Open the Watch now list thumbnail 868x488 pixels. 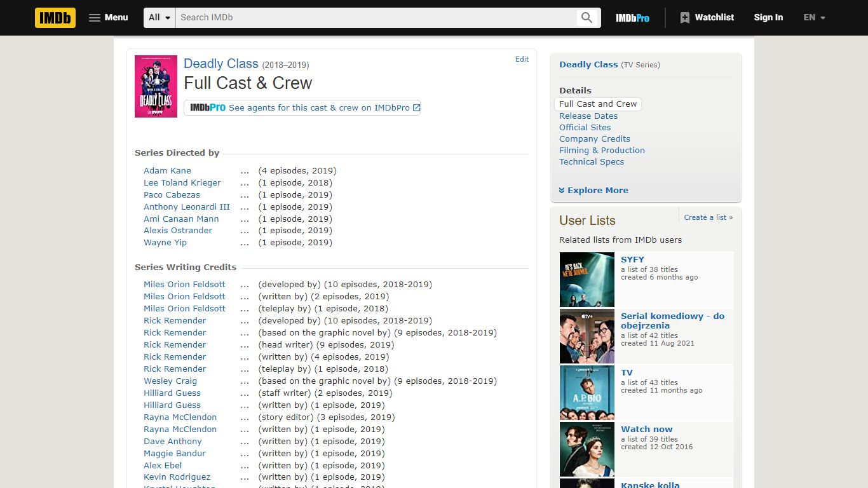587,449
